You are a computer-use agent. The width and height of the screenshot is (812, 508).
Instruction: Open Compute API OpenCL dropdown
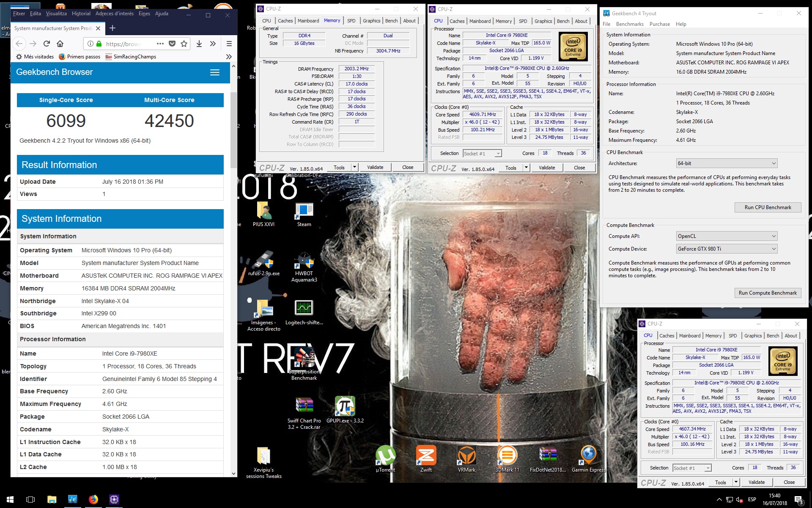[x=727, y=236]
